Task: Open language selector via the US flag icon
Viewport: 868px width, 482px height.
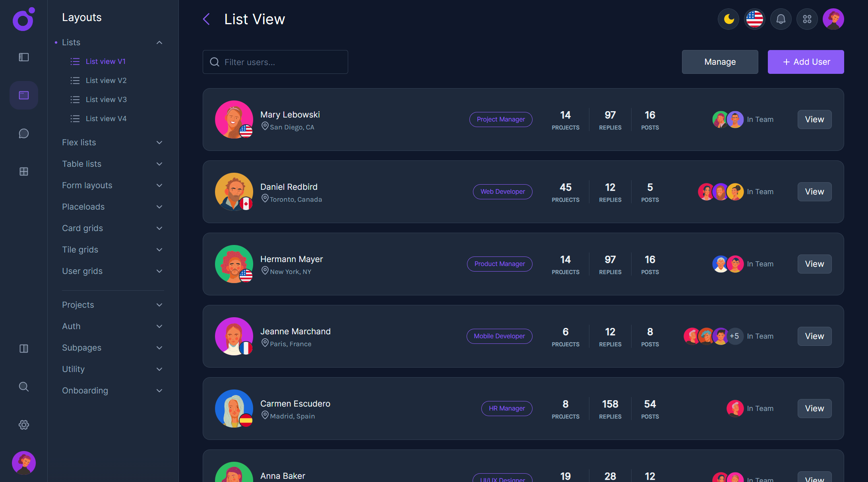Action: [754, 19]
